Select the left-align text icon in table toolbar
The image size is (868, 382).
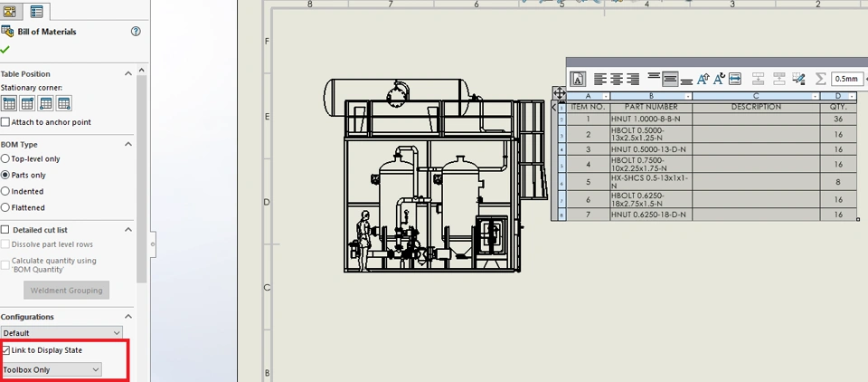(600, 80)
